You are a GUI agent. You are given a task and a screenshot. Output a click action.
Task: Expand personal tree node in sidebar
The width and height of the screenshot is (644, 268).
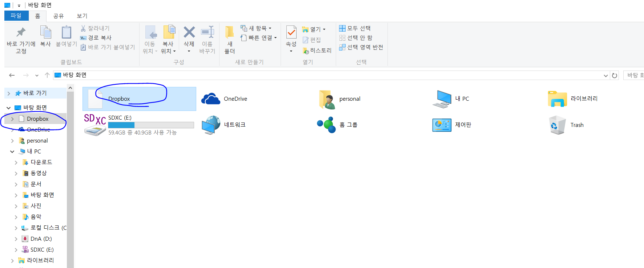pyautogui.click(x=12, y=141)
